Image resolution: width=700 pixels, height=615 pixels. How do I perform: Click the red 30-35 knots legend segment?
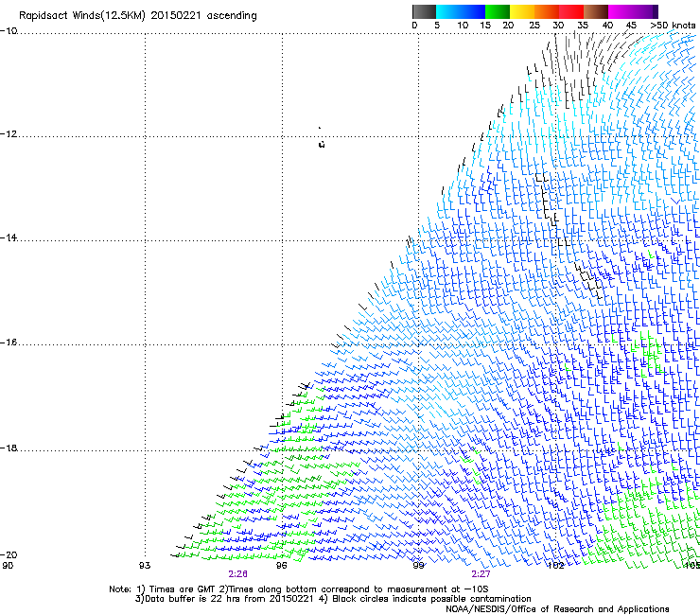[x=571, y=11]
